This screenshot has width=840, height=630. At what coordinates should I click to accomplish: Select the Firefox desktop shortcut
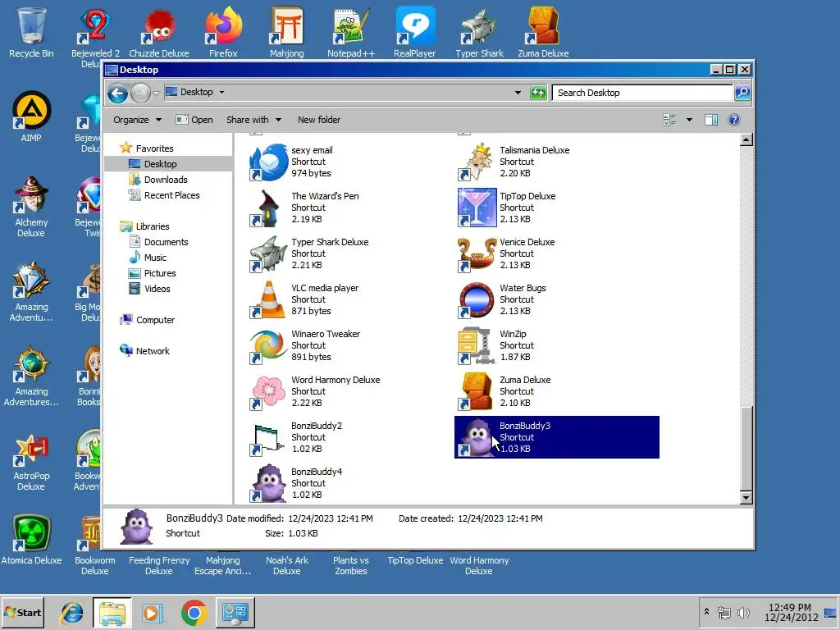coord(223,32)
